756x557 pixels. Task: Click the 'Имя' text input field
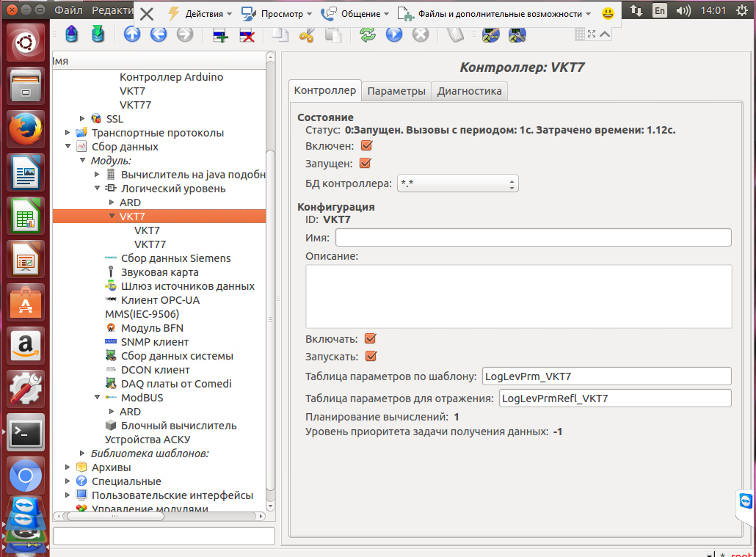point(533,238)
